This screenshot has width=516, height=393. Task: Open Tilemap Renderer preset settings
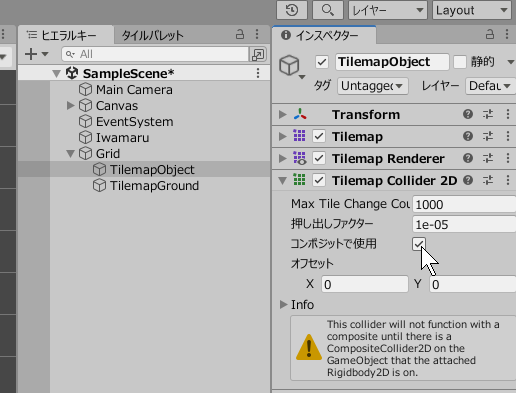pyautogui.click(x=488, y=158)
